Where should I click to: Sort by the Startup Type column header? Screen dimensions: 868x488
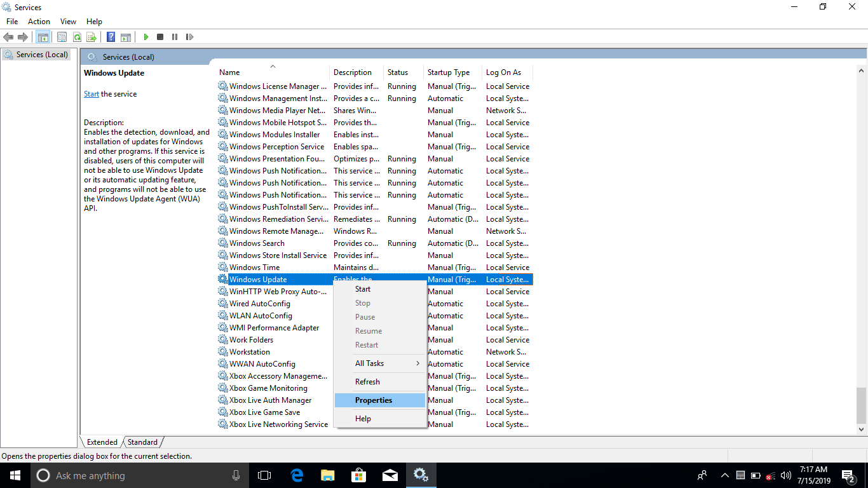[452, 72]
